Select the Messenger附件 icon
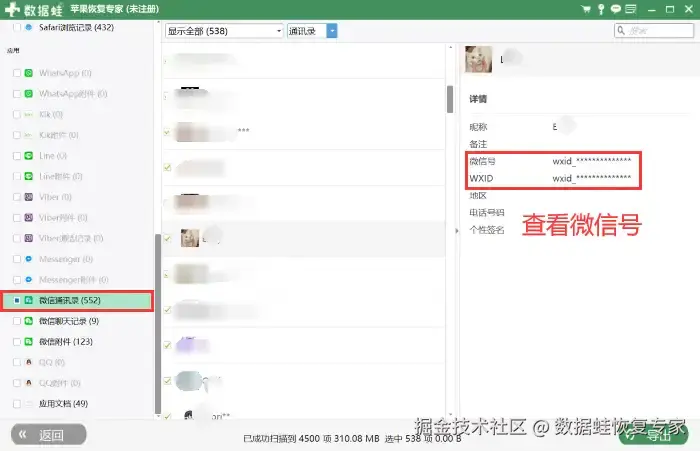This screenshot has height=451, width=700. pyautogui.click(x=29, y=280)
